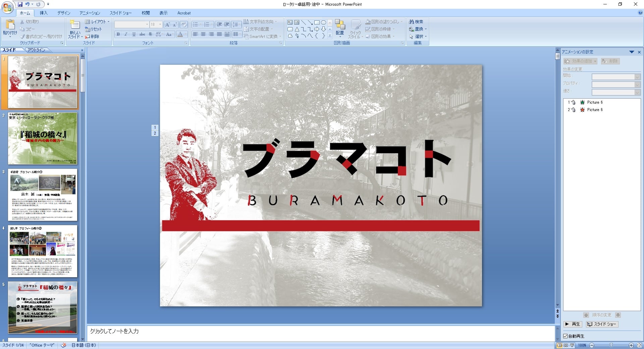This screenshot has height=349, width=644.
Task: Expand the レイアウト layout dropdown
Action: tap(97, 22)
